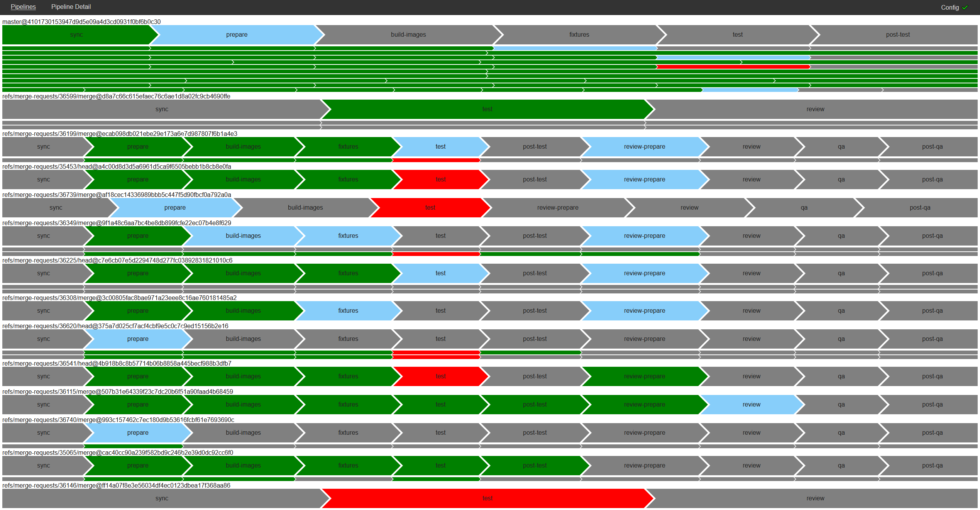Viewport: 980px width, 510px height.
Task: Click the master commit ref label
Action: click(x=81, y=22)
